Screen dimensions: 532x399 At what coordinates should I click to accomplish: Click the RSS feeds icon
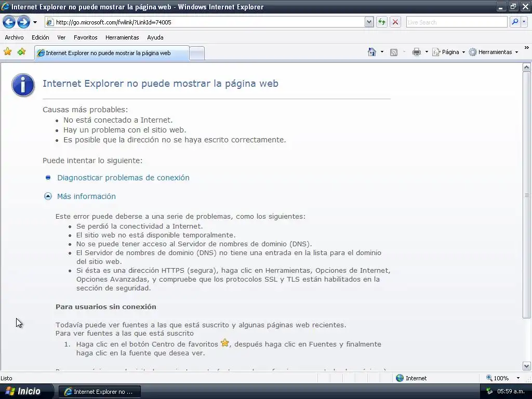coord(394,52)
